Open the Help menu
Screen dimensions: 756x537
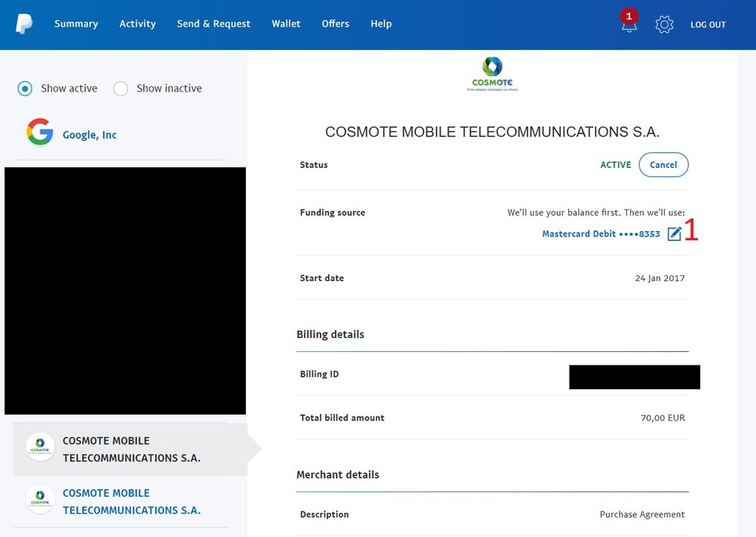381,24
